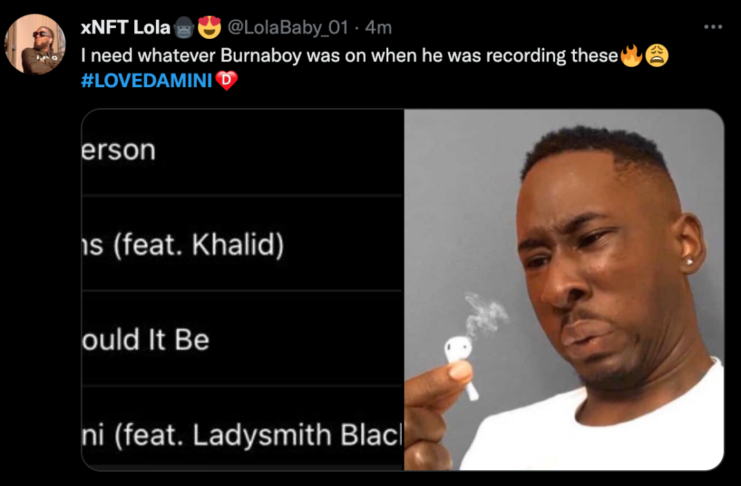Click the weary face emoji in the tweet
This screenshot has height=486, width=741.
click(655, 56)
